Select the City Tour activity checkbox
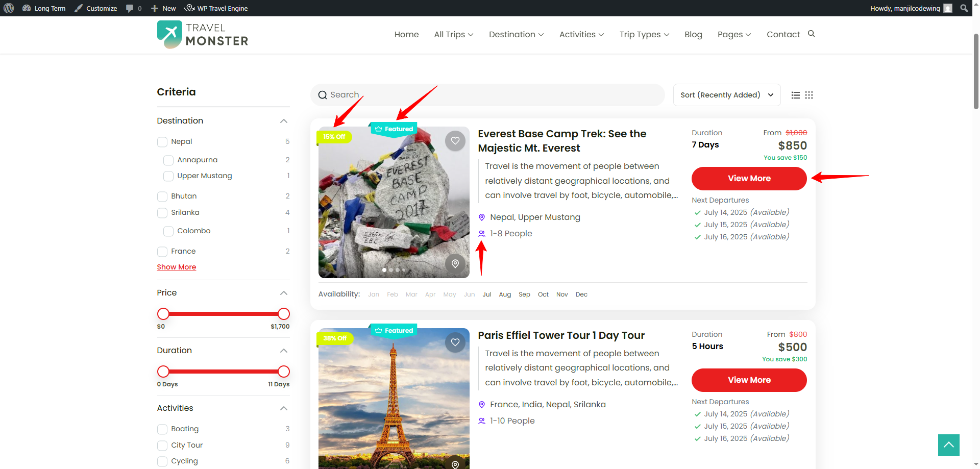This screenshot has width=980, height=469. tap(162, 446)
